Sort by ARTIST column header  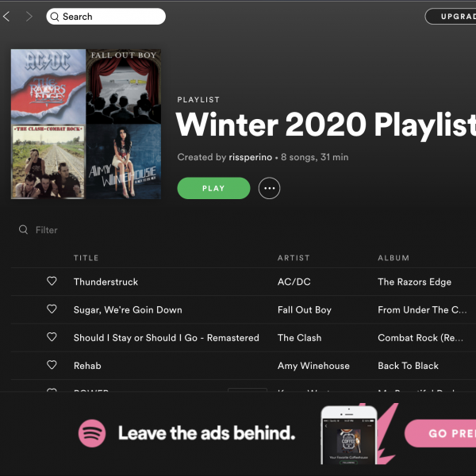(x=294, y=258)
